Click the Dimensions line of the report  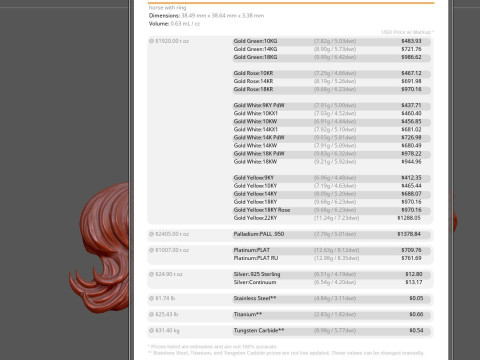click(206, 16)
